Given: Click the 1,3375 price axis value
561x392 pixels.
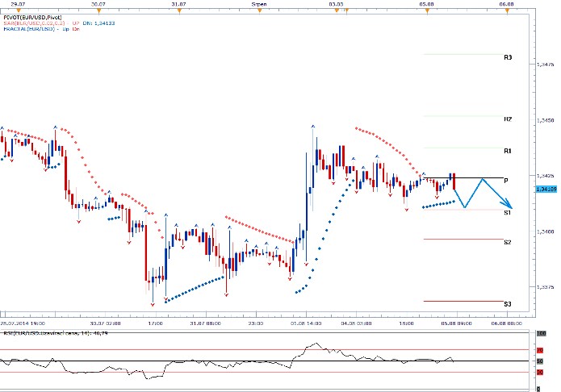Looking at the screenshot, I should (545, 287).
